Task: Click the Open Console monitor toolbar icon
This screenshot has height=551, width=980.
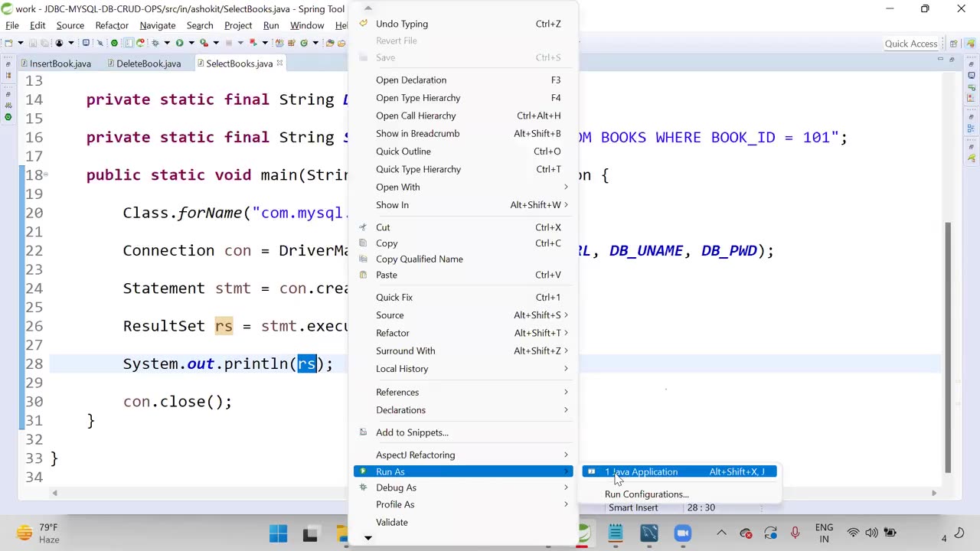Action: click(86, 43)
